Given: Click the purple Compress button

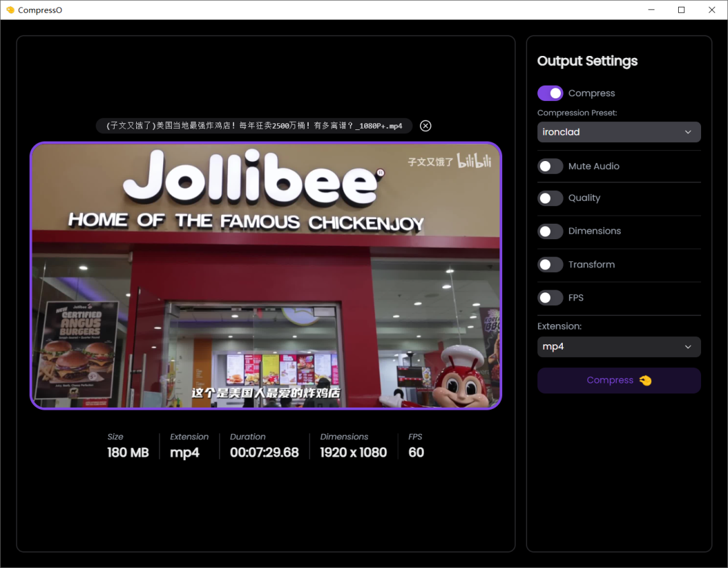Looking at the screenshot, I should (x=618, y=381).
